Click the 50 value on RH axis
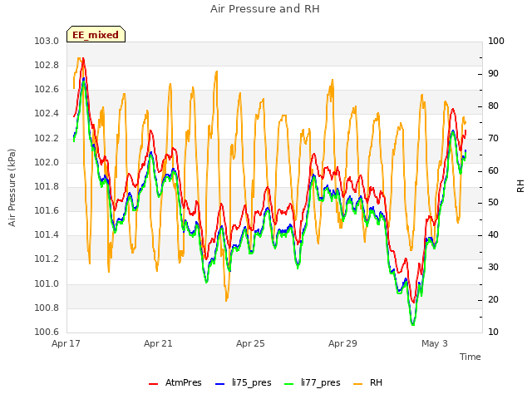This screenshot has width=532, height=399. (x=493, y=203)
